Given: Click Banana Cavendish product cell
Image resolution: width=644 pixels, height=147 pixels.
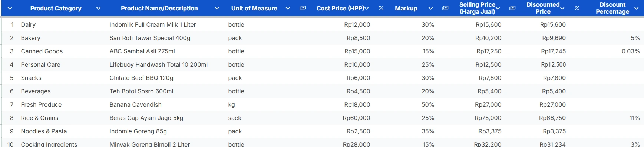Looking at the screenshot, I should coord(135,105).
